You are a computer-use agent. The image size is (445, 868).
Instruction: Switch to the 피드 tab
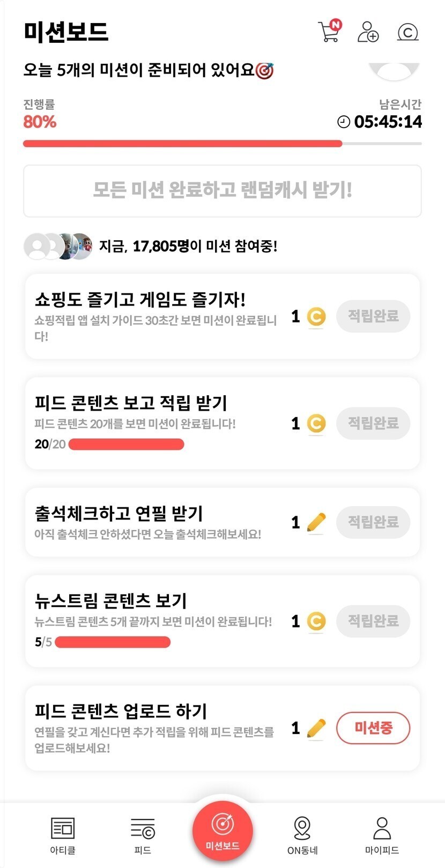pyautogui.click(x=143, y=835)
